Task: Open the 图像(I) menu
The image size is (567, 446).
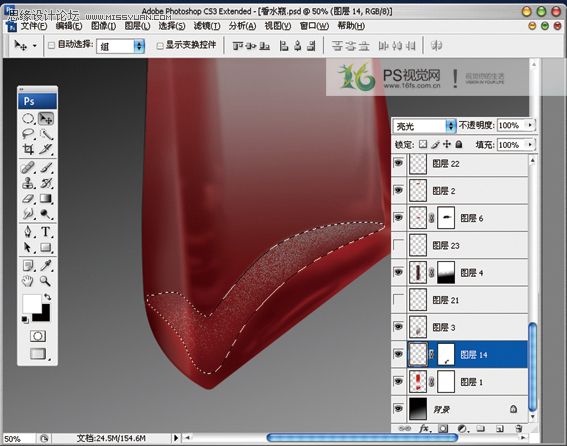Action: click(x=103, y=26)
